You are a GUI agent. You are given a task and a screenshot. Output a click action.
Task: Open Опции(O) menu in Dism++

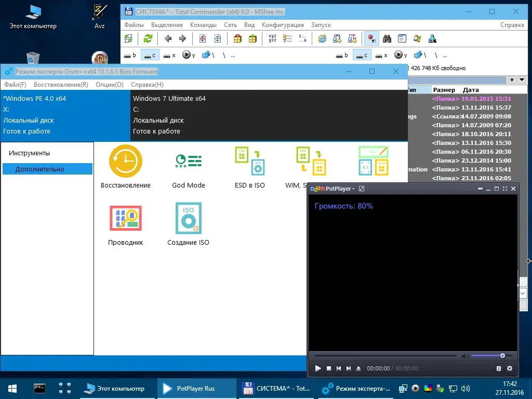tap(110, 85)
